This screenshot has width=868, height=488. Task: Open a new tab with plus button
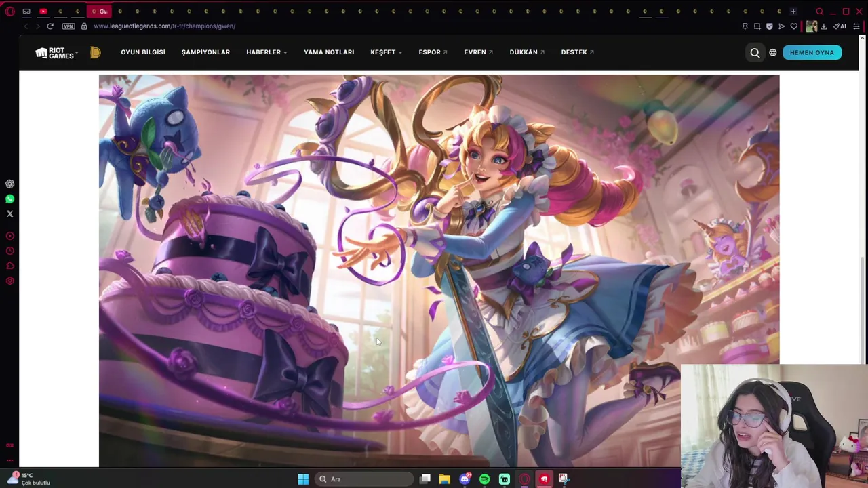coord(793,12)
